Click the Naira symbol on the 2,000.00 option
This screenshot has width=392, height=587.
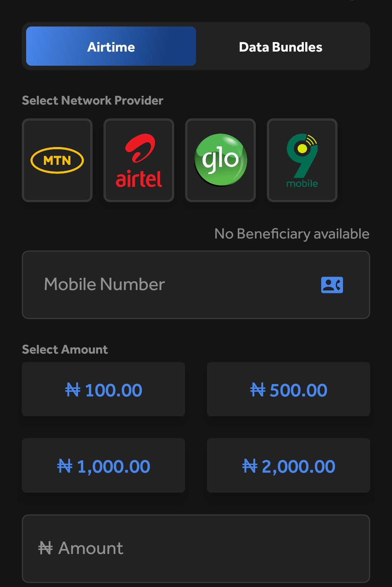click(x=250, y=466)
